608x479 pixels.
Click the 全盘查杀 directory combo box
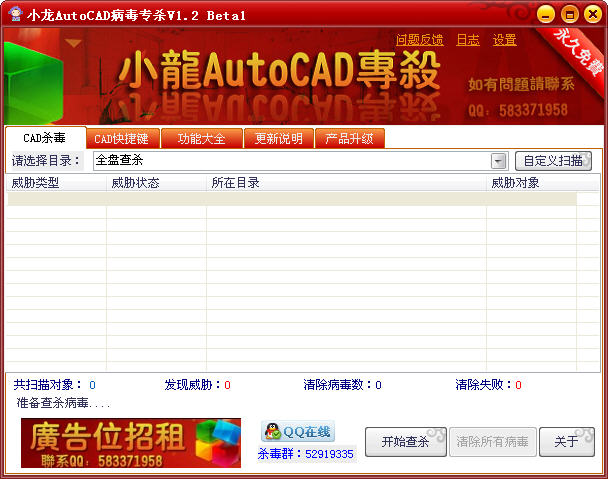tap(290, 161)
